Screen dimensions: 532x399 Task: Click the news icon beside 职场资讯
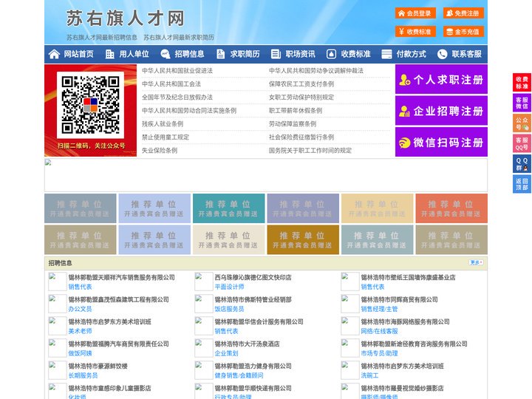[x=276, y=54]
